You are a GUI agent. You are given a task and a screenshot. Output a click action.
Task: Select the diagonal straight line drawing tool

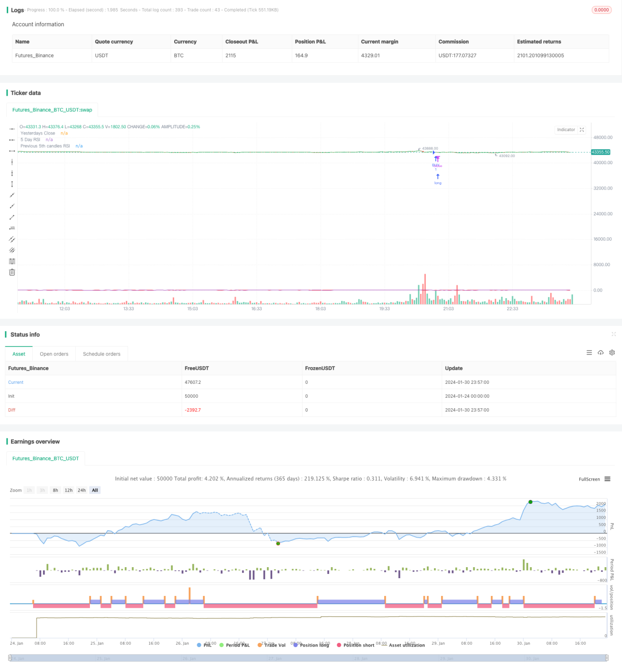point(12,195)
